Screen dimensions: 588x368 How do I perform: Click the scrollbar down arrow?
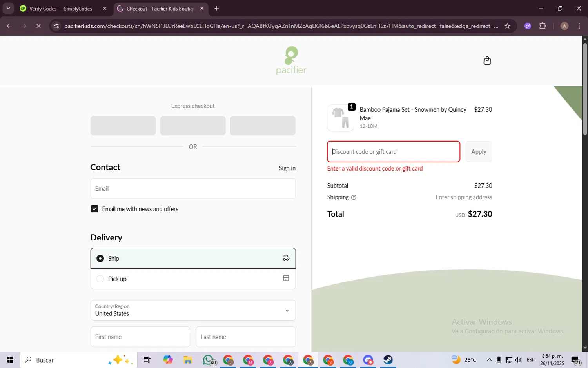[x=585, y=348]
